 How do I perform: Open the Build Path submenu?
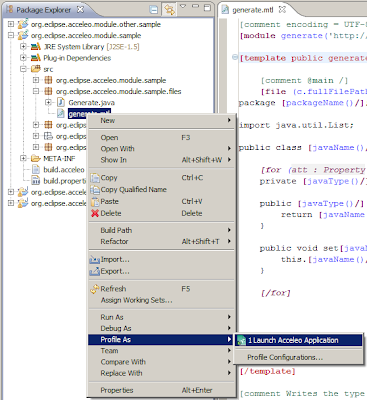coord(161,230)
